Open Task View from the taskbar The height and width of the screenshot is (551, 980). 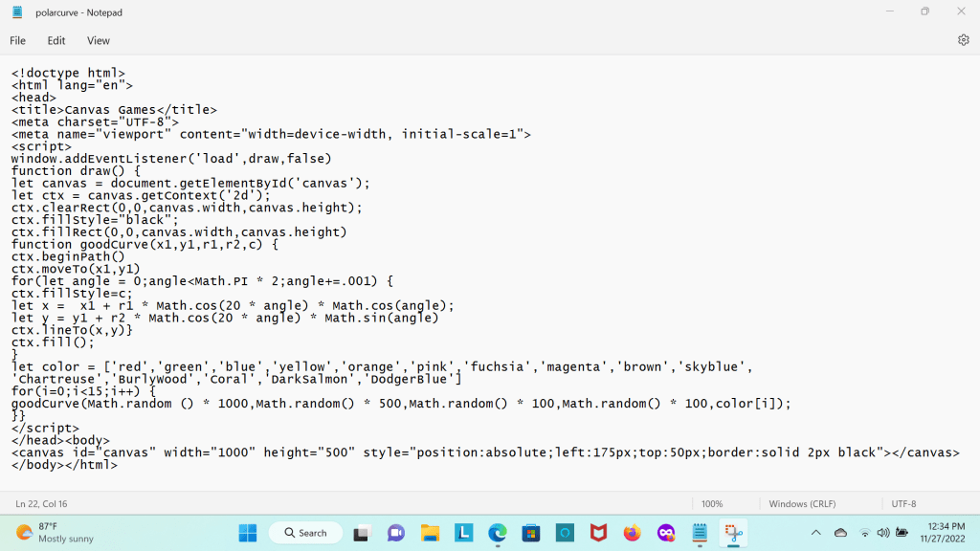[362, 533]
